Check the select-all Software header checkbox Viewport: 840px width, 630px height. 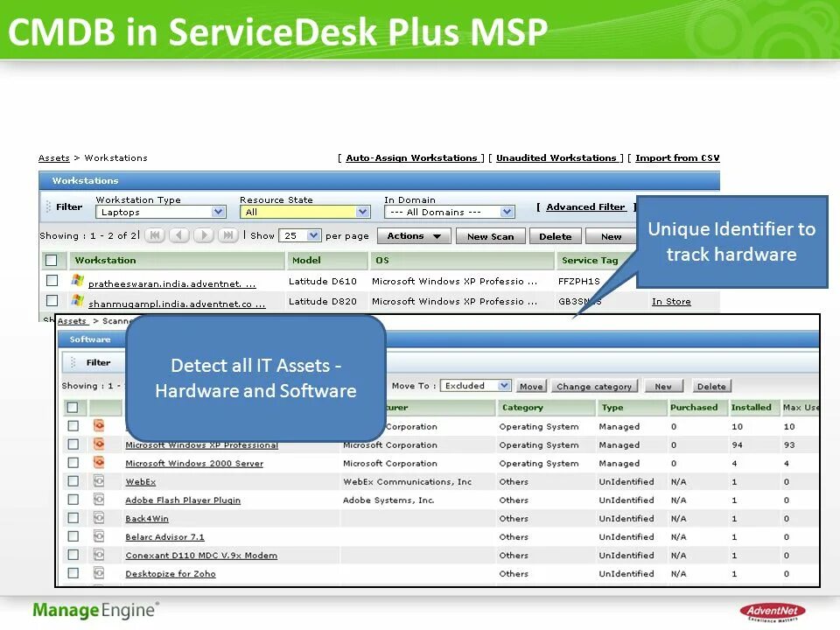[73, 408]
